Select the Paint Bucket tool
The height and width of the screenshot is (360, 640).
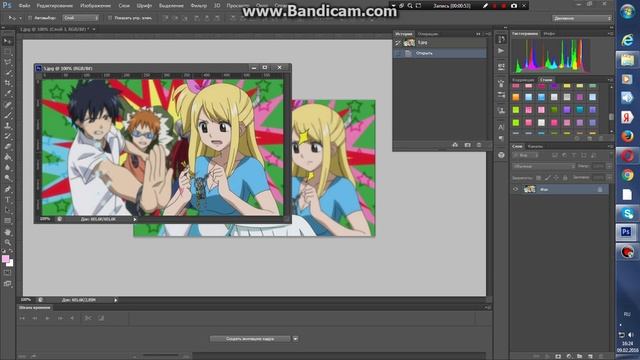click(7, 157)
